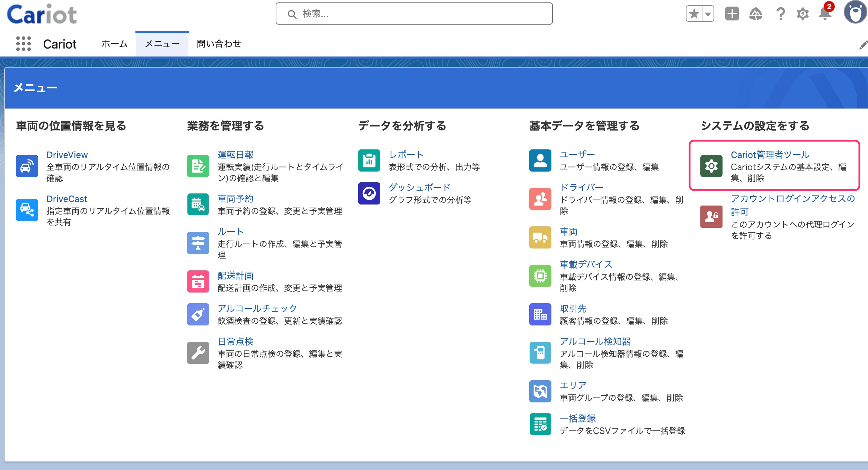
Task: Expand the favorites list dropdown arrow
Action: coord(708,14)
